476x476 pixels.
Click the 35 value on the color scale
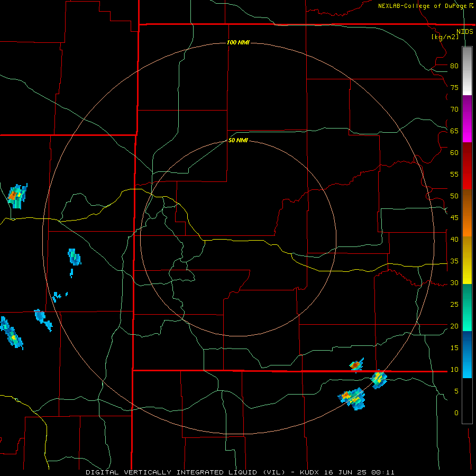[454, 261]
